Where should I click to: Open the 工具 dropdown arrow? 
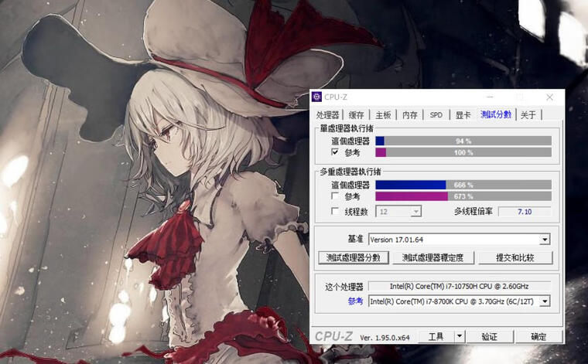[x=460, y=337]
